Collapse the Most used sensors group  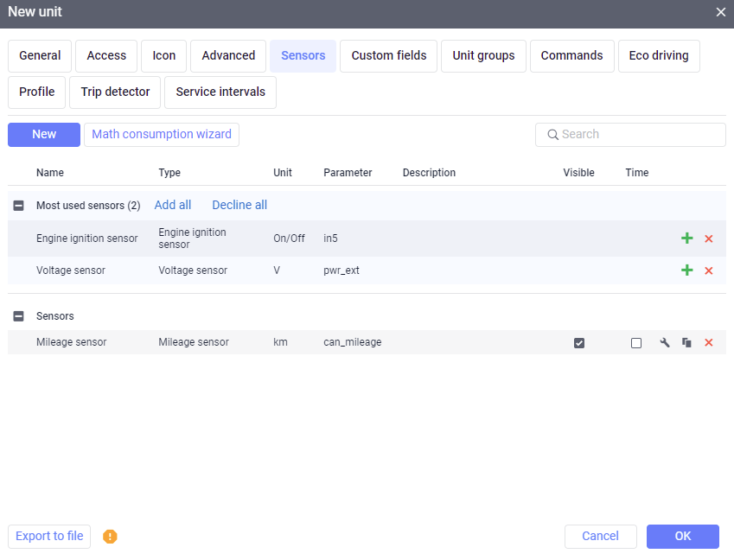tap(19, 206)
